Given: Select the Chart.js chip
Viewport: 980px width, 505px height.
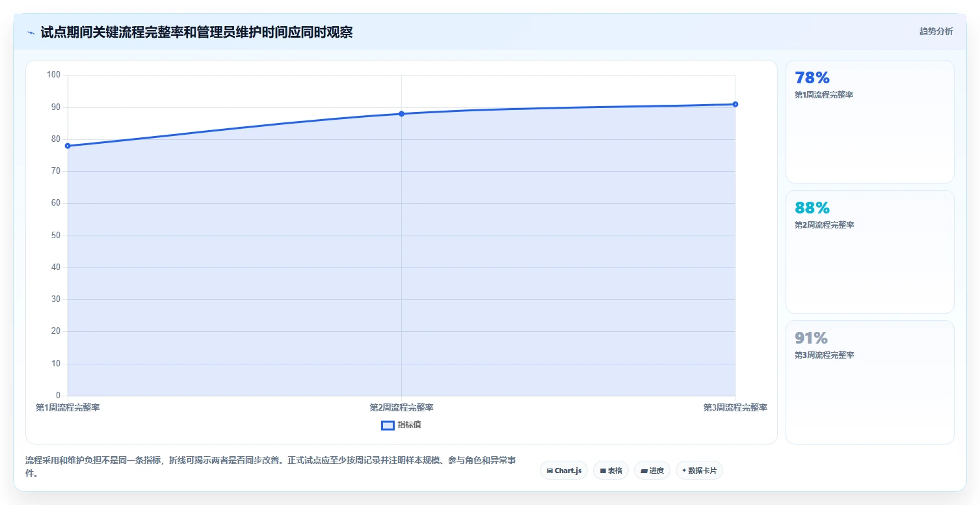Looking at the screenshot, I should coord(564,471).
